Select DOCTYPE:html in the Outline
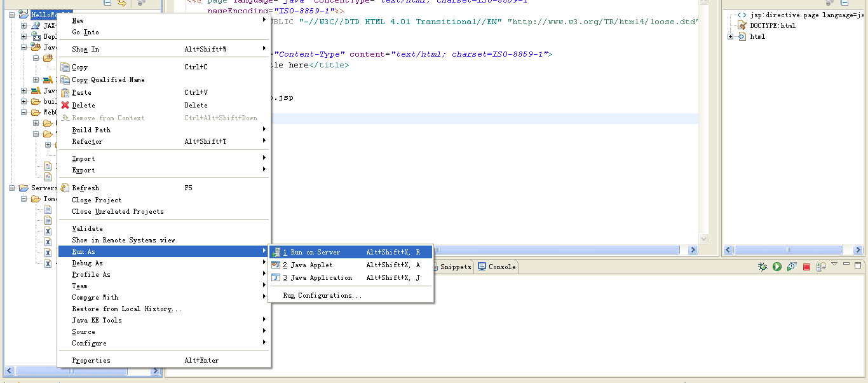The image size is (868, 383). pyautogui.click(x=772, y=26)
